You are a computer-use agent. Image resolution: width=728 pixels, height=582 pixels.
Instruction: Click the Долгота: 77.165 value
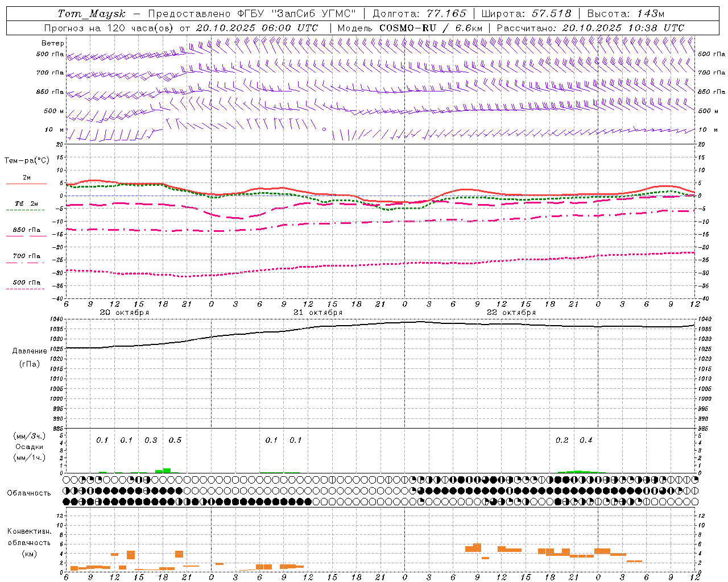coord(419,14)
